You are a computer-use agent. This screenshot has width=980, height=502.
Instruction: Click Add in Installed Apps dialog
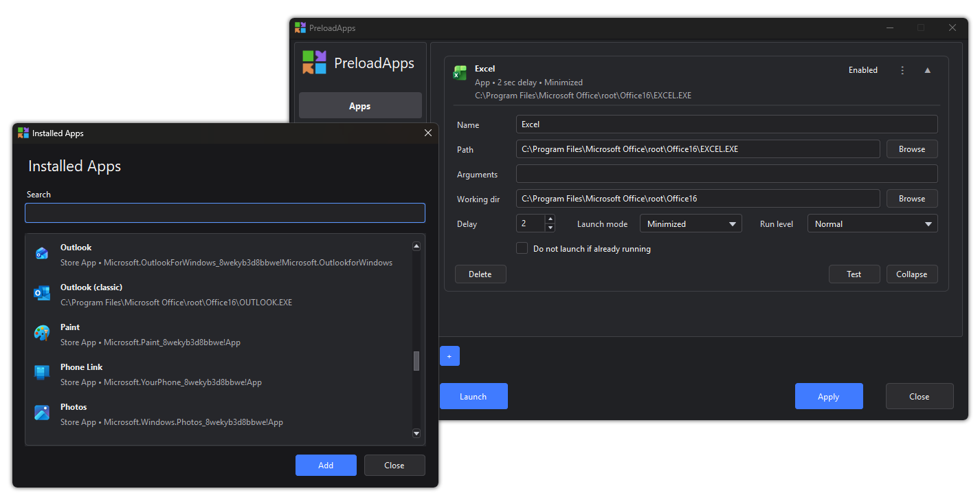326,466
